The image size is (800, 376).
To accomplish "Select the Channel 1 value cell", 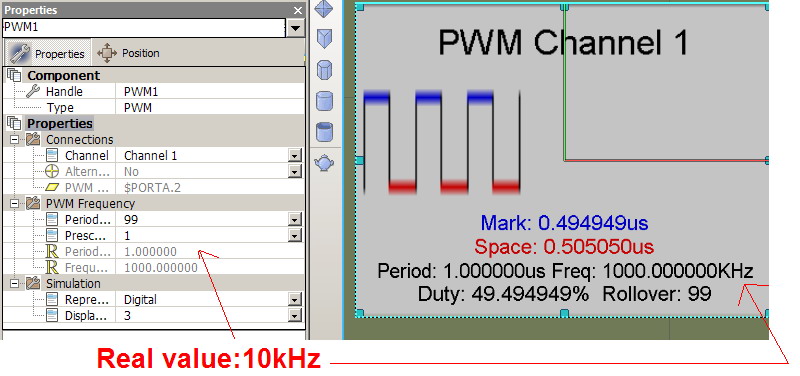I will 202,156.
